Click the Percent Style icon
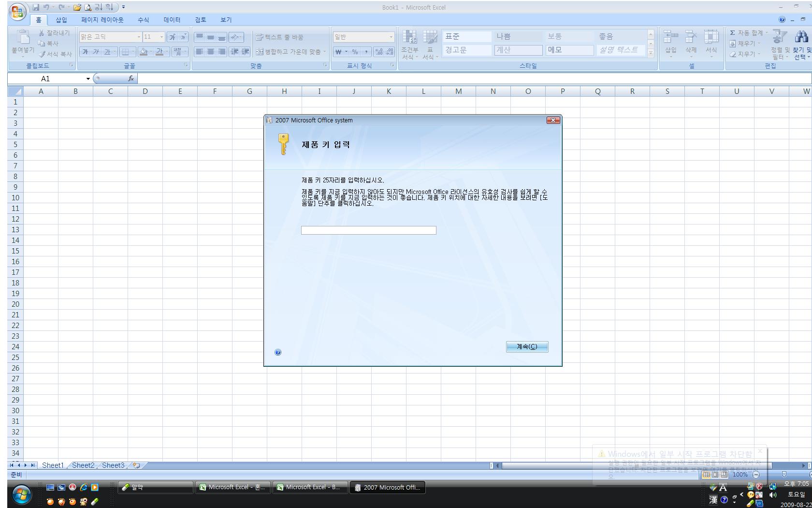This screenshot has height=508, width=812. click(x=355, y=52)
